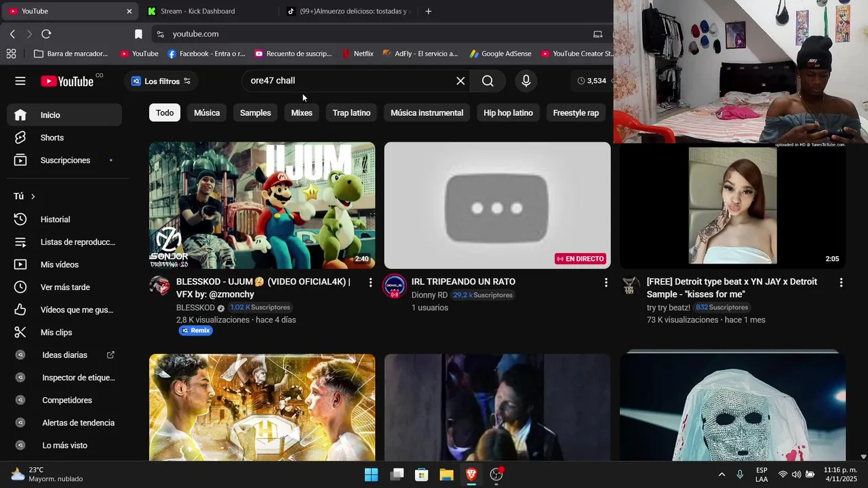Select the Todo filter chip

pos(165,113)
